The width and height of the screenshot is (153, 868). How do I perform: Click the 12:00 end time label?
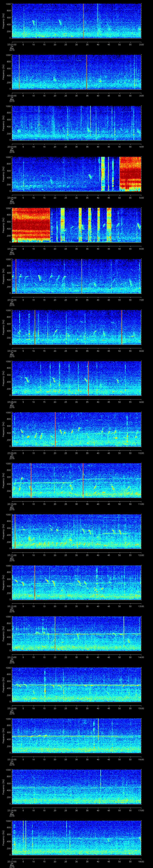point(141,555)
